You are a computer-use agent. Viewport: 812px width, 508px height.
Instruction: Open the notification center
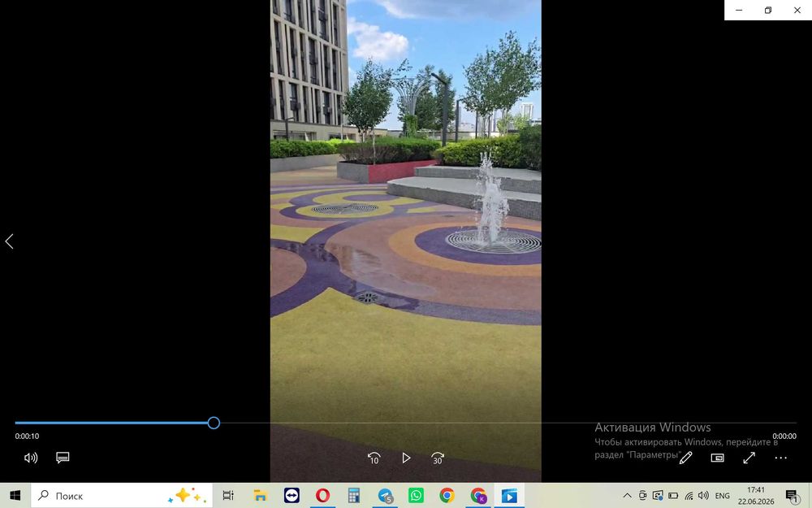coord(791,496)
